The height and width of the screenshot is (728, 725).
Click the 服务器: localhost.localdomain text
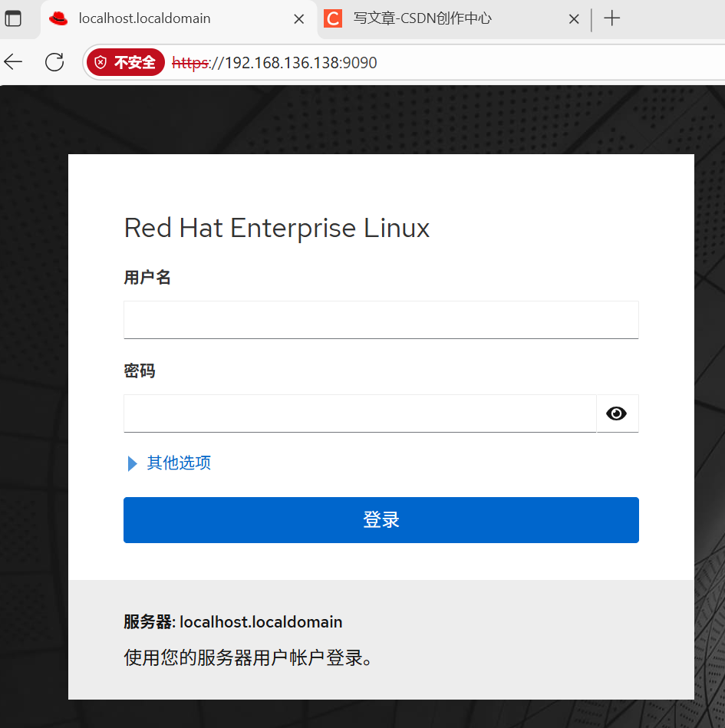coord(233,621)
